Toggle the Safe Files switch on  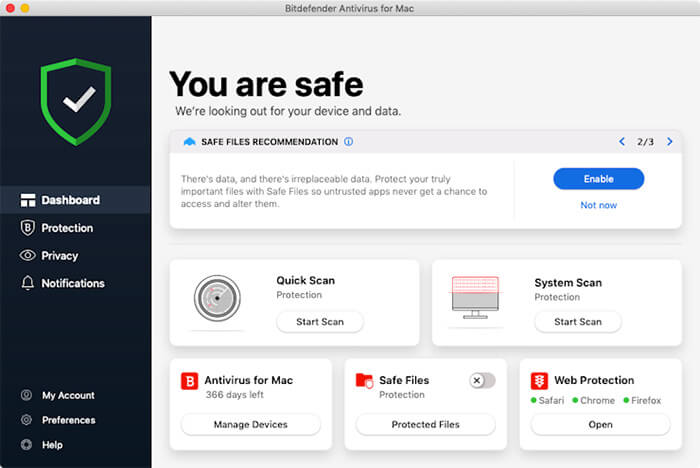point(482,380)
